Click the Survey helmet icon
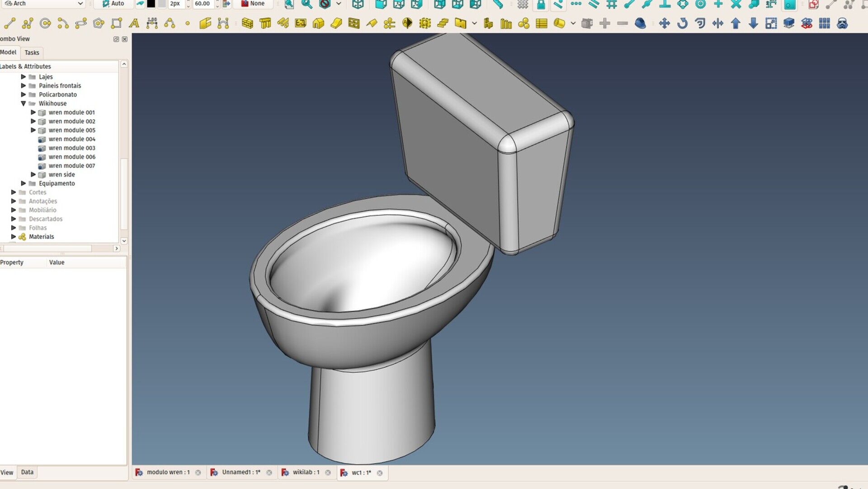Screen dimensions: 868x489 tap(640, 23)
